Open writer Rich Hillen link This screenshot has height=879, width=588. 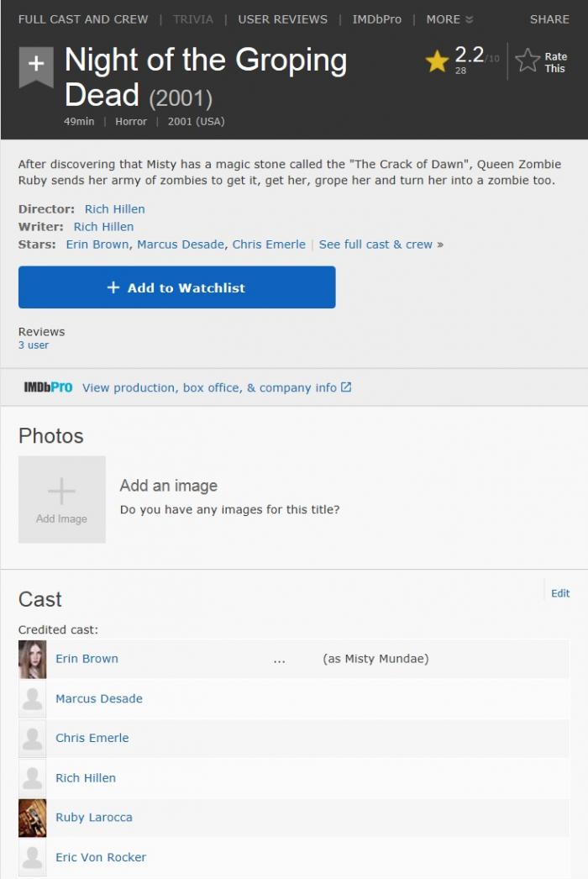(103, 227)
